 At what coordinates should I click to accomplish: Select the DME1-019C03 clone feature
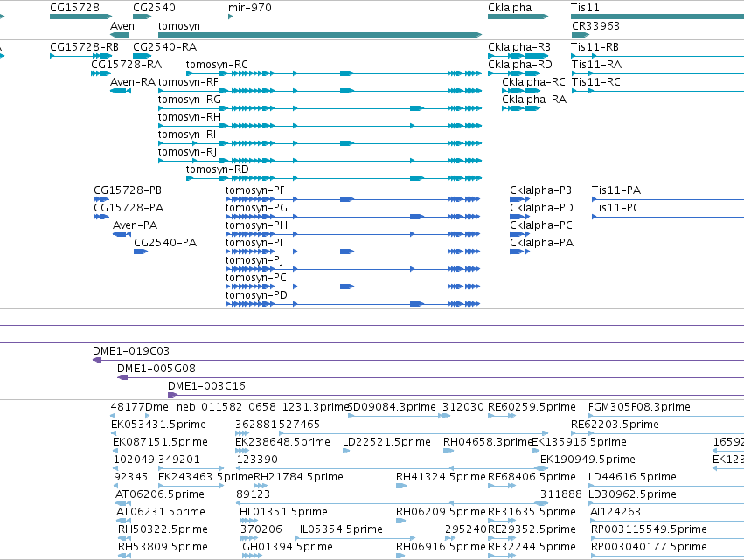(x=418, y=360)
